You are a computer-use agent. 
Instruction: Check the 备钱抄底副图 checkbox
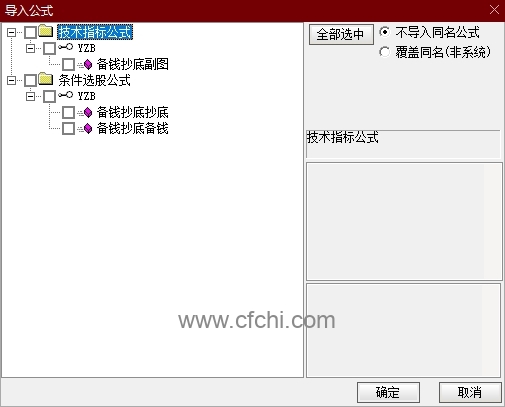click(x=69, y=64)
